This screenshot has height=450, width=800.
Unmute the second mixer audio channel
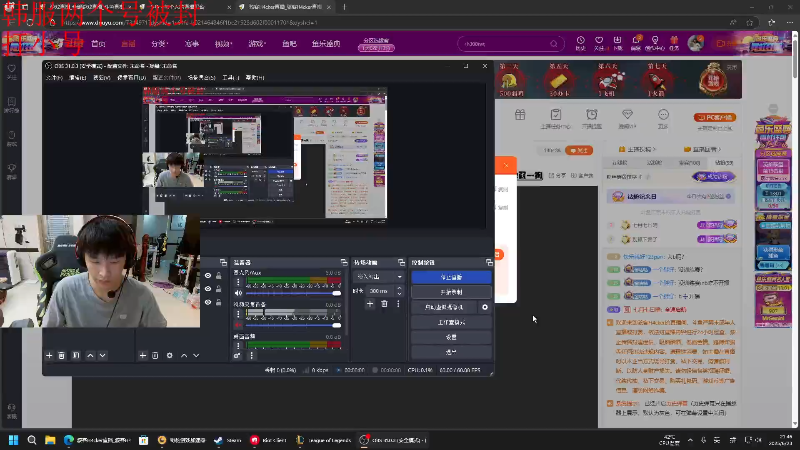click(x=238, y=324)
